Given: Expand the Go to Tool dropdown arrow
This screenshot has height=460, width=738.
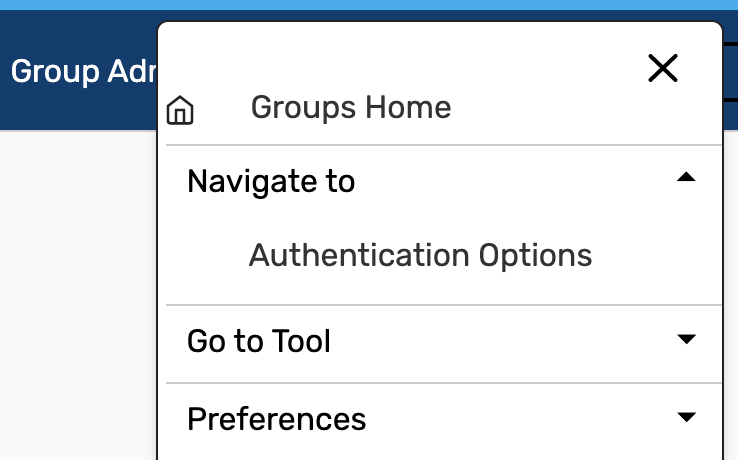Looking at the screenshot, I should (685, 340).
